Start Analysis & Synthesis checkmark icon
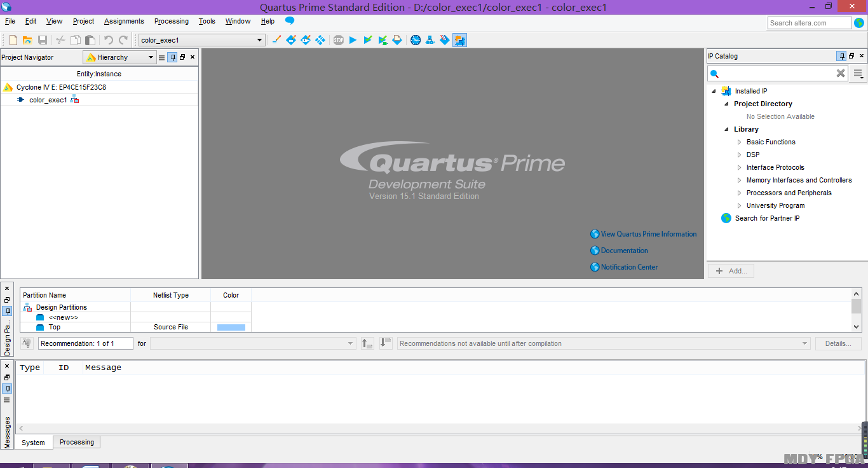 pos(368,40)
